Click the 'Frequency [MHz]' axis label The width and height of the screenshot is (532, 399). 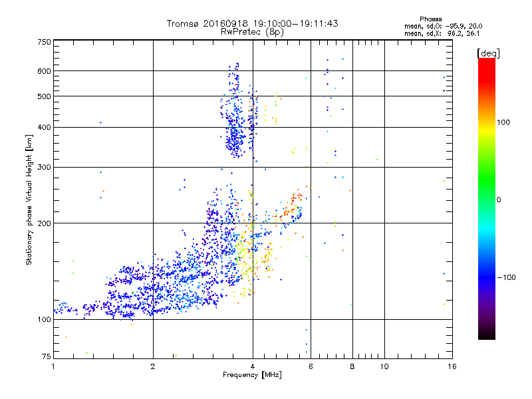click(x=252, y=375)
